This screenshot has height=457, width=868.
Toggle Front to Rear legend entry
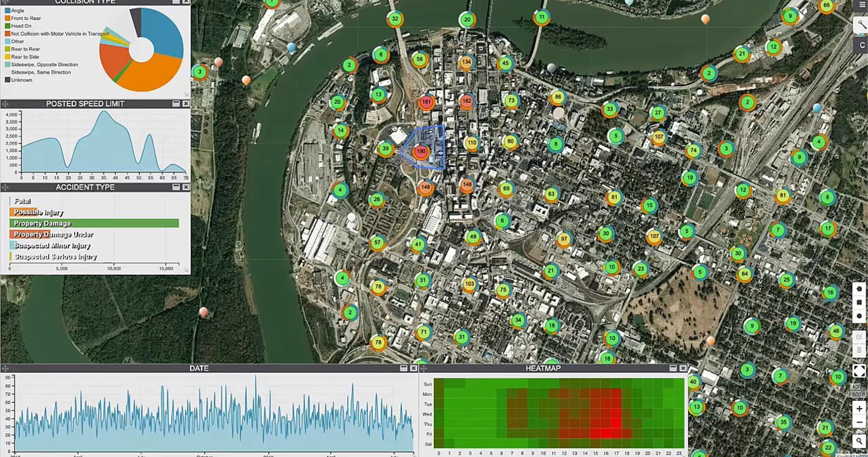click(x=25, y=18)
